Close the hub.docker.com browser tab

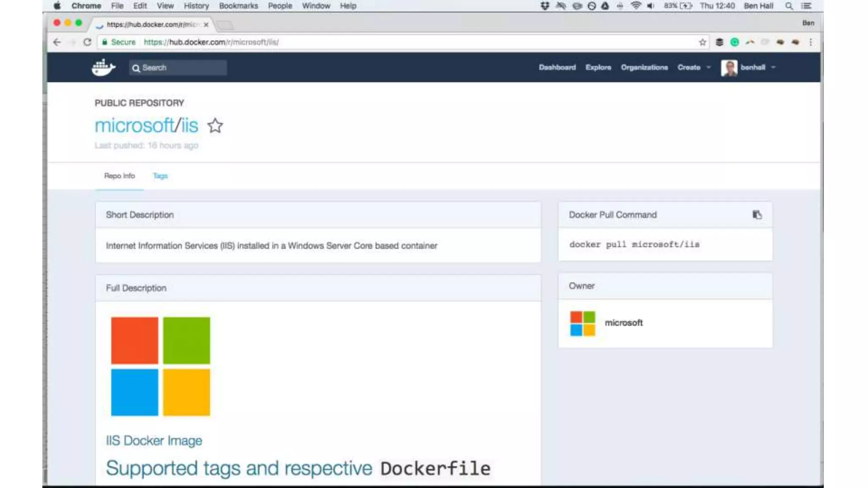coord(206,25)
